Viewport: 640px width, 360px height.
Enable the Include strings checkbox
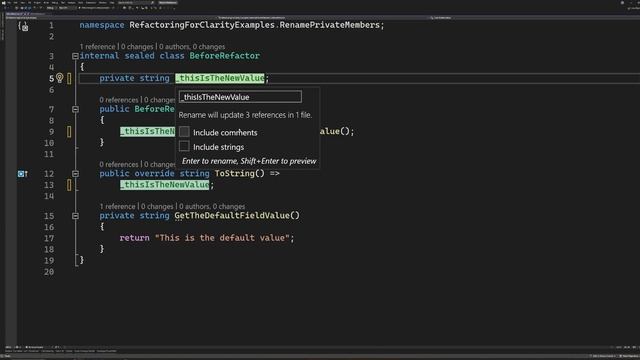(x=184, y=146)
